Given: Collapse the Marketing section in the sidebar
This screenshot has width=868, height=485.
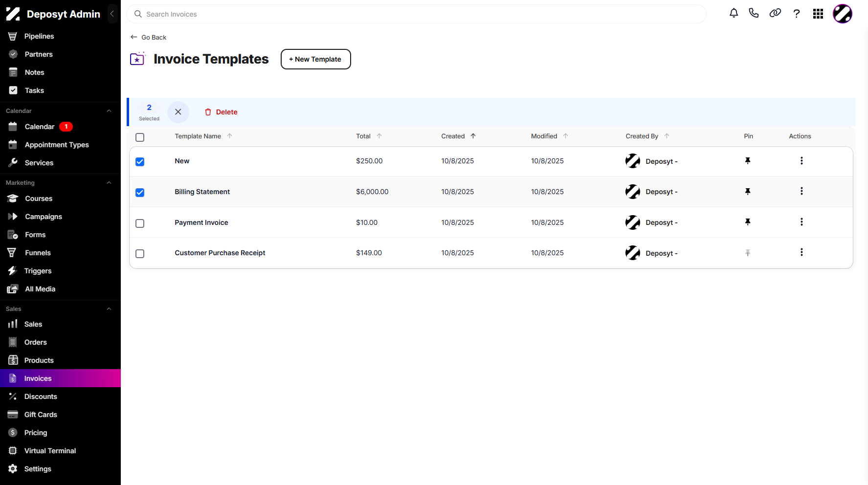Looking at the screenshot, I should click(x=109, y=183).
